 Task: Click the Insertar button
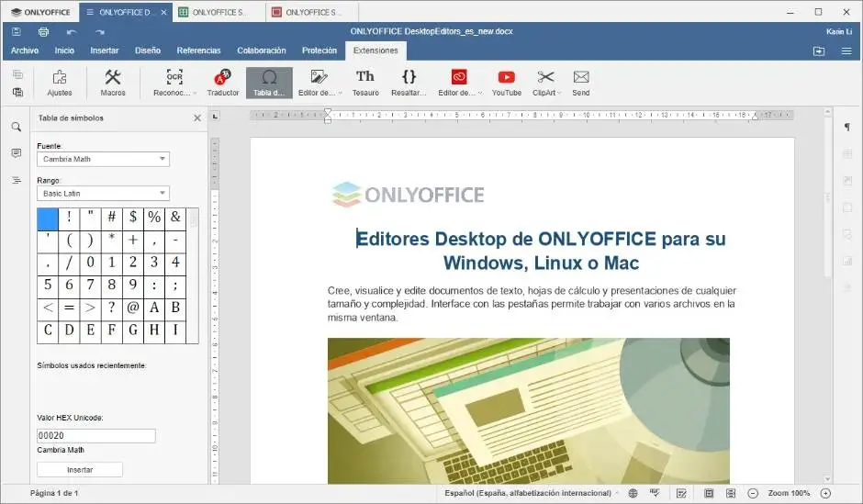click(80, 470)
